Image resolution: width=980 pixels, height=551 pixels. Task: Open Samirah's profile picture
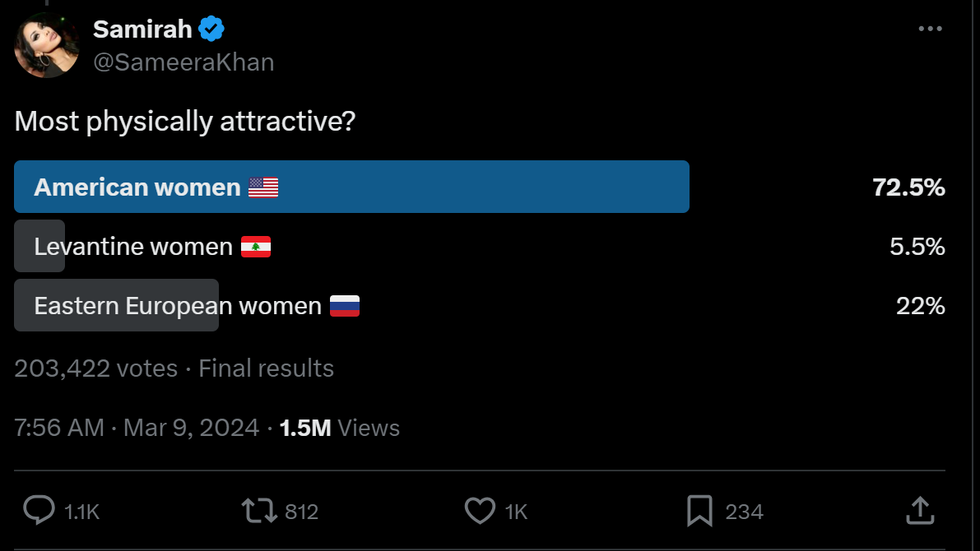pos(46,45)
